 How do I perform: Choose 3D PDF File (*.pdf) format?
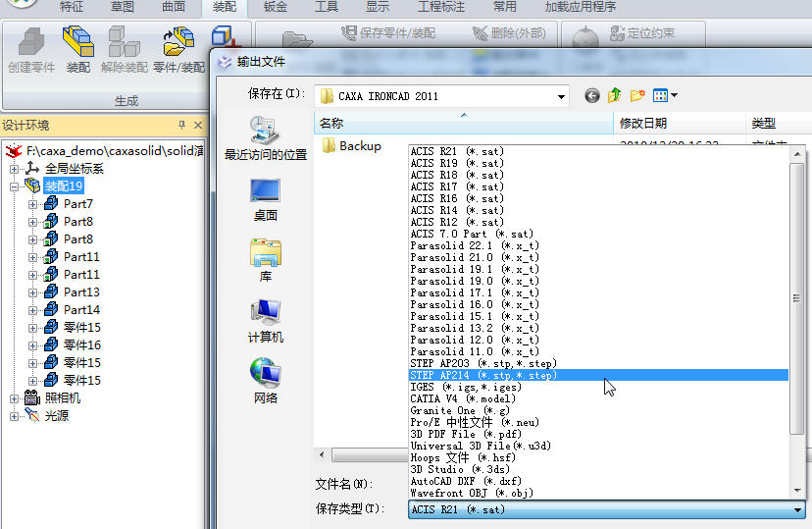[598, 434]
